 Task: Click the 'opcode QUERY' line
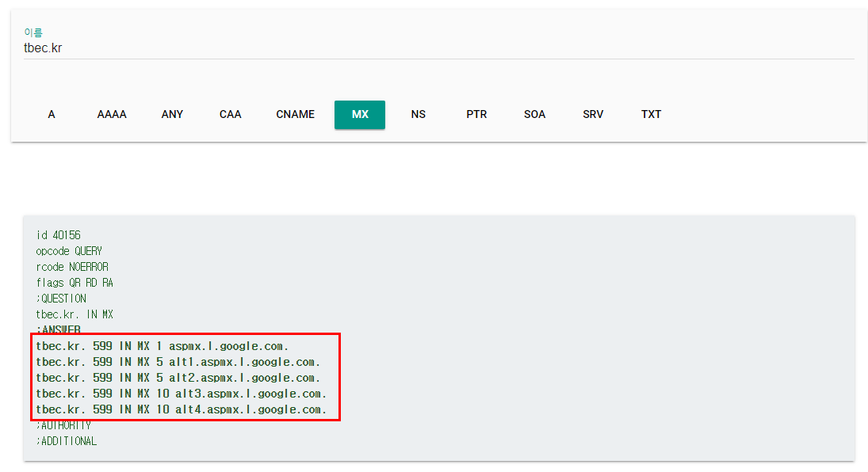pyautogui.click(x=69, y=251)
